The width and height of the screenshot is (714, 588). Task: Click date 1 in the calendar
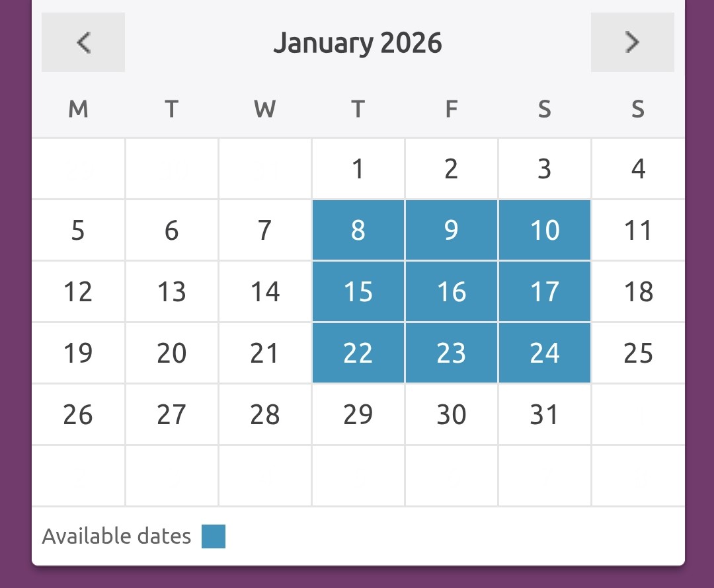point(358,169)
